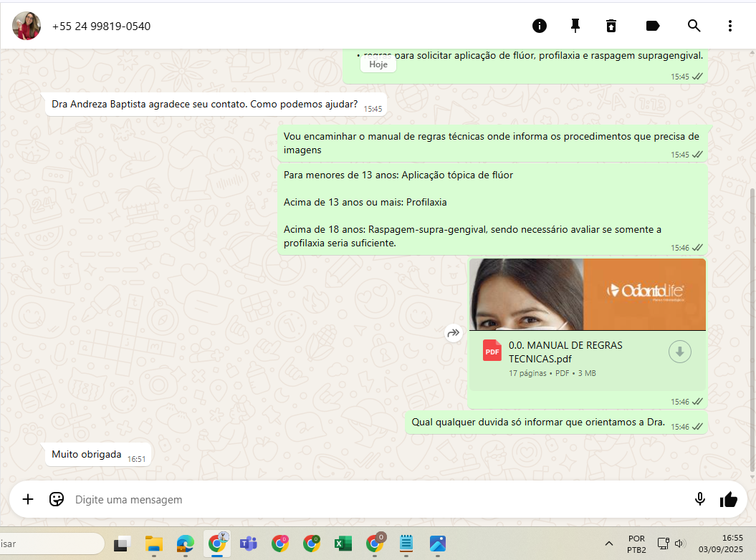This screenshot has height=560, width=756.
Task: Start voice recording with the microphone icon
Action: click(699, 499)
